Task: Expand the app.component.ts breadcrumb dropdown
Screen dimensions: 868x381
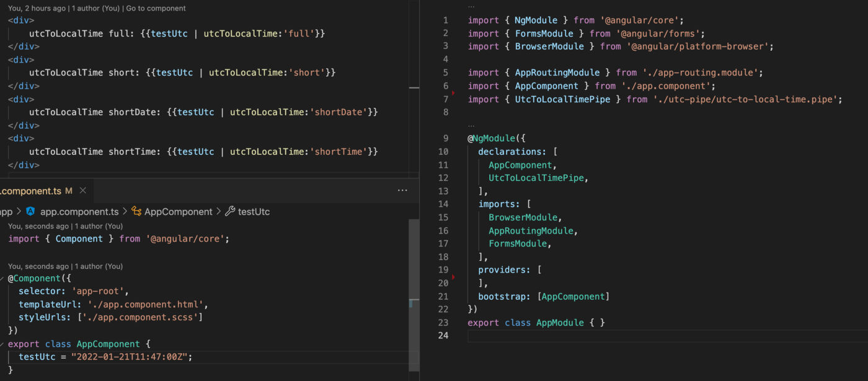Action: 79,211
